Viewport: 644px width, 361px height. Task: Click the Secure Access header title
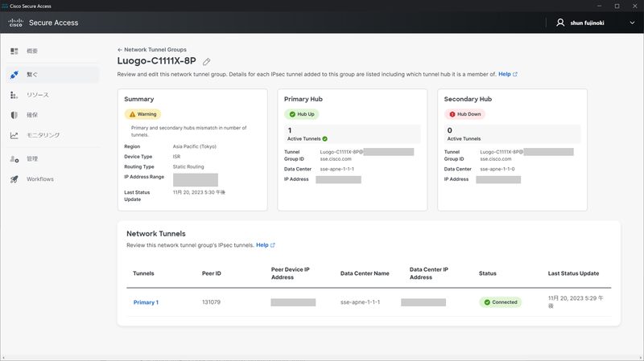(x=53, y=23)
